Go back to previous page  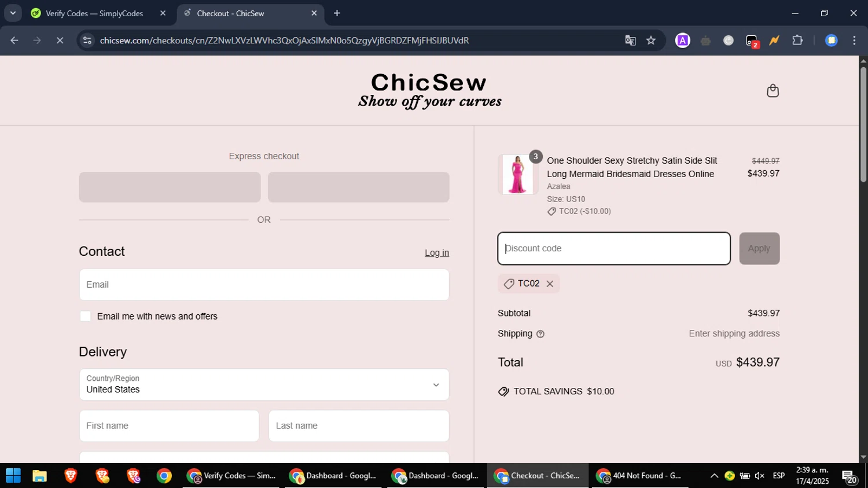(14, 41)
